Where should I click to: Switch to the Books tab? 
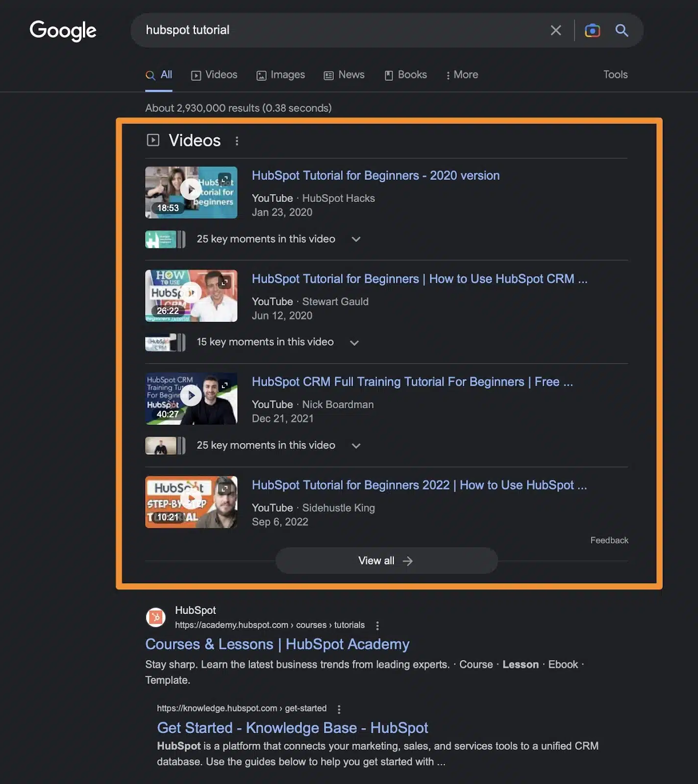pyautogui.click(x=405, y=75)
